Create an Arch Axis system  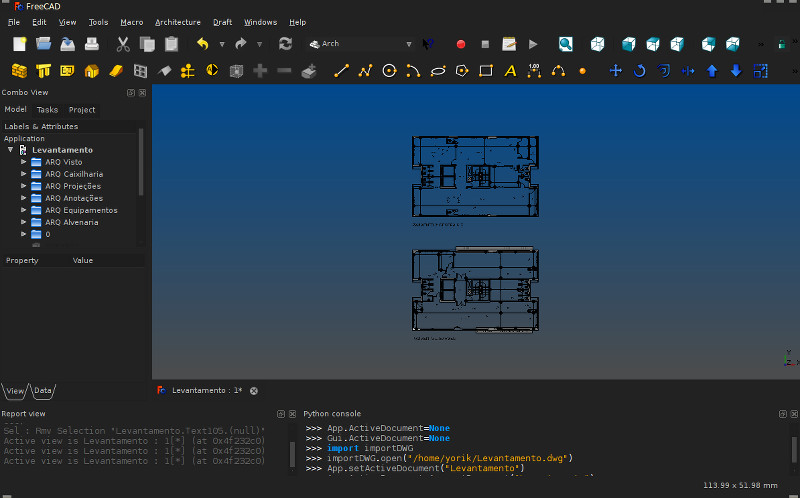(188, 71)
